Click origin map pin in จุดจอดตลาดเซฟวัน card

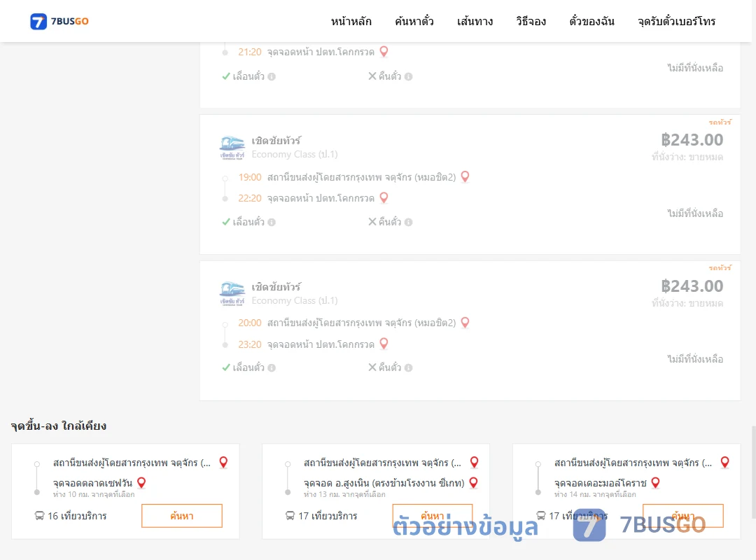point(223,463)
